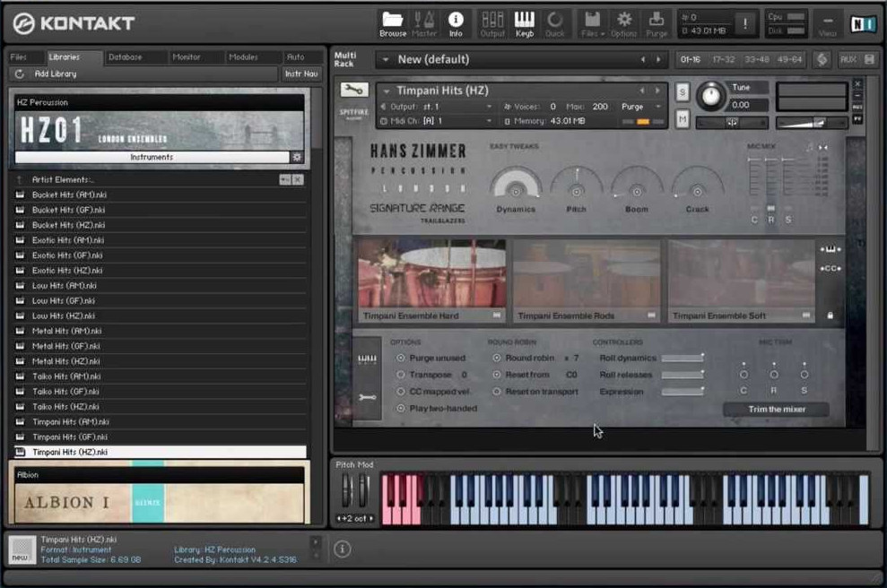887x588 pixels.
Task: Open the general controls keyboard view icon
Action: (x=367, y=359)
